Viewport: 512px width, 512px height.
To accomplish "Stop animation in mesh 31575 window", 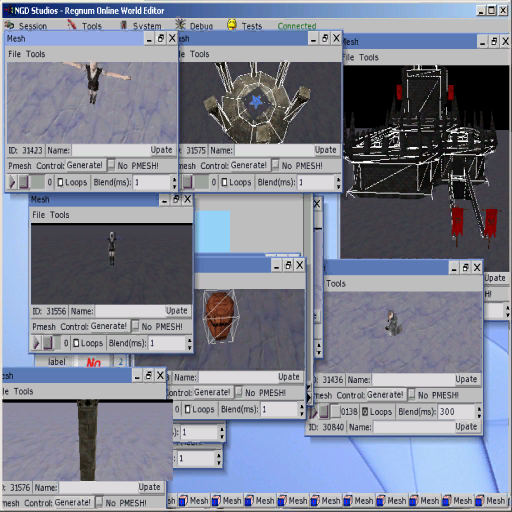I will click(187, 182).
